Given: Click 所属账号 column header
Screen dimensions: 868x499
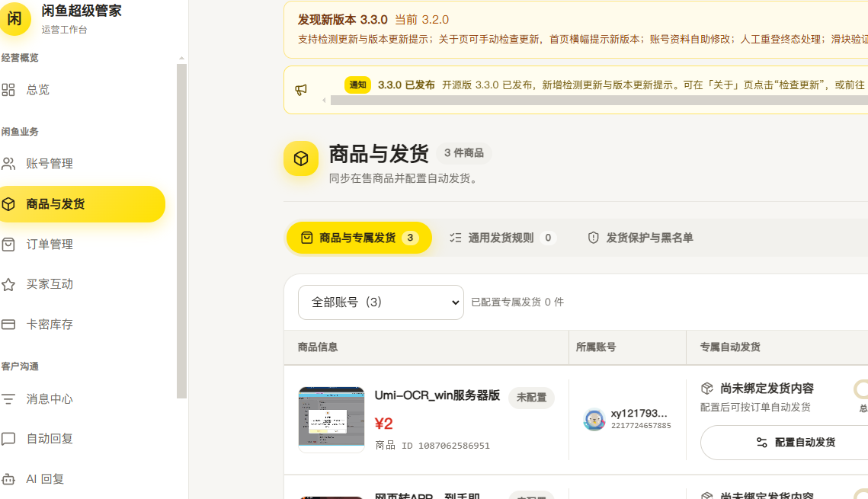Looking at the screenshot, I should (x=596, y=347).
